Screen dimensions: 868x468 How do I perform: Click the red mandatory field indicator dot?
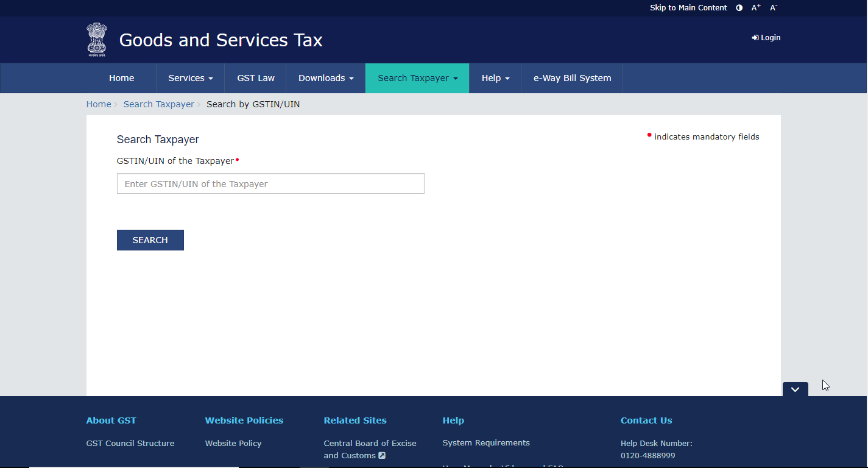coord(238,158)
